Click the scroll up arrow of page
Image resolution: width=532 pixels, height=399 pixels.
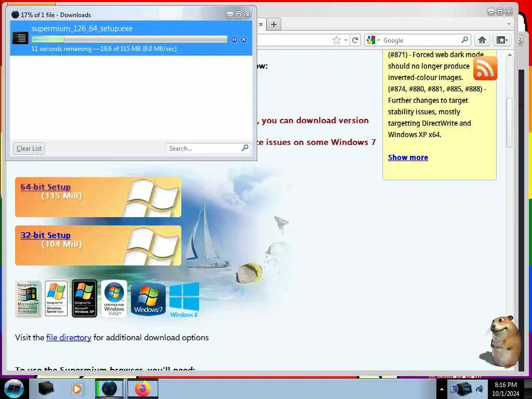click(x=509, y=55)
